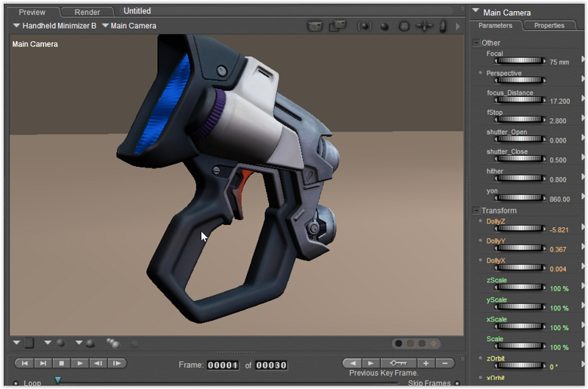Click the Focal length dial slider
The height and width of the screenshot is (389, 588).
(x=520, y=61)
